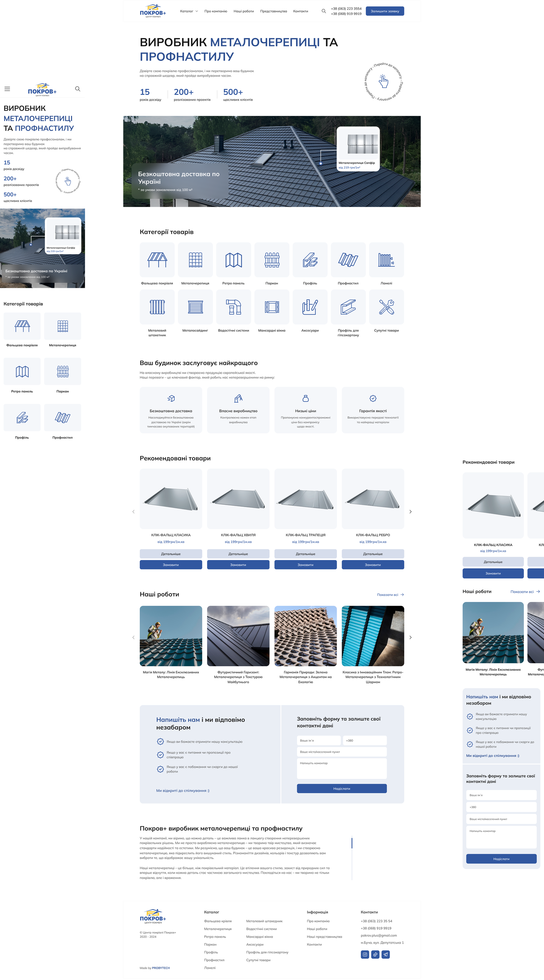Screen dimensions: 544x980
Task: Open the Ламелі category icon
Action: [386, 260]
